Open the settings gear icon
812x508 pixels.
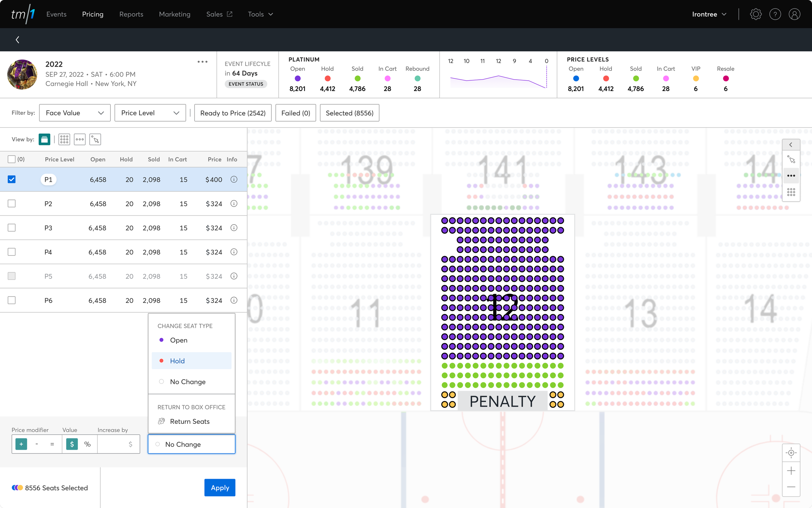(x=755, y=14)
